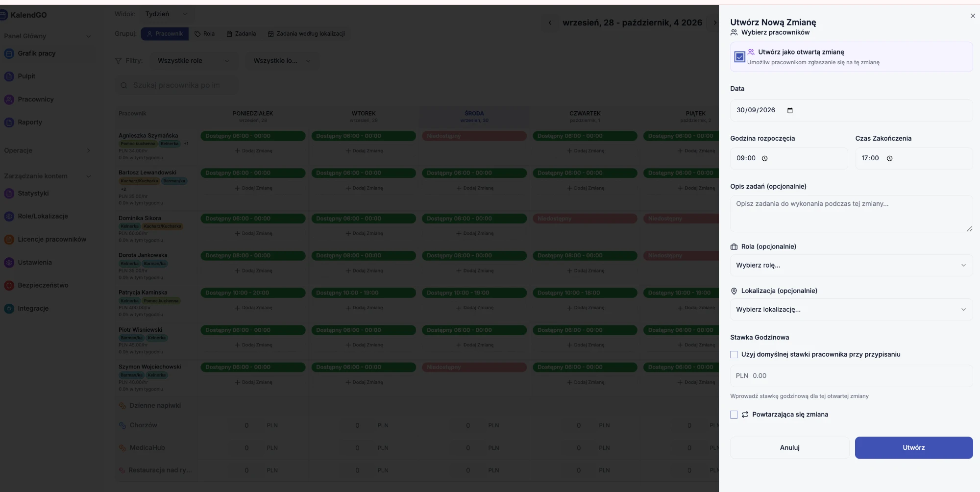Open the Wszystkie lokalizacje filter dropdown
This screenshot has width=980, height=492.
(282, 61)
